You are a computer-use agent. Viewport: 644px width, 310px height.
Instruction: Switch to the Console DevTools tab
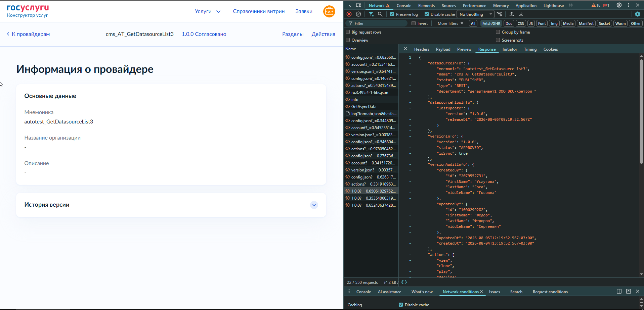[x=404, y=5]
